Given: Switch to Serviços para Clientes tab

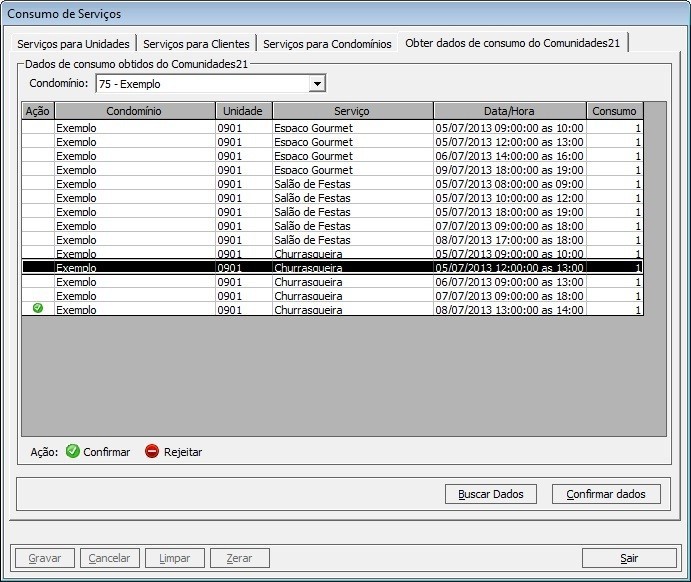Looking at the screenshot, I should 196,44.
